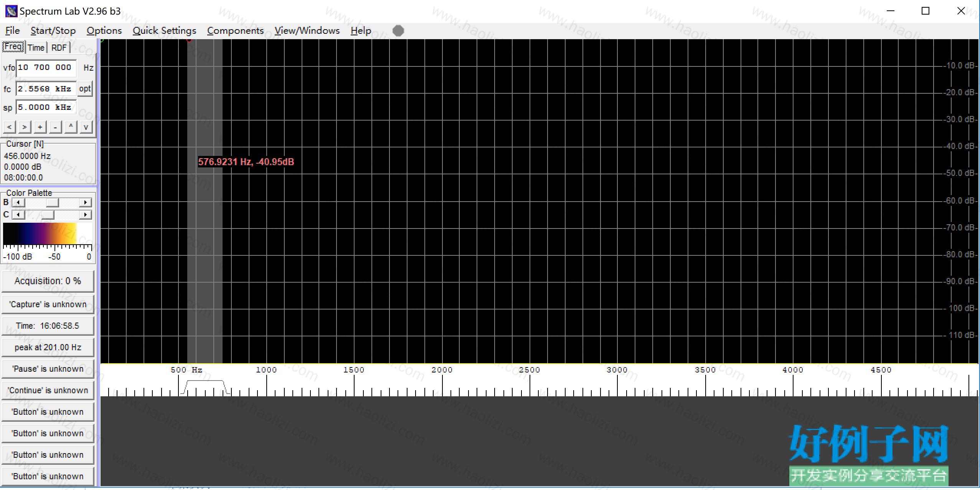This screenshot has height=490, width=980.
Task: Click the "'Continue' is unknown" button
Action: coord(48,391)
